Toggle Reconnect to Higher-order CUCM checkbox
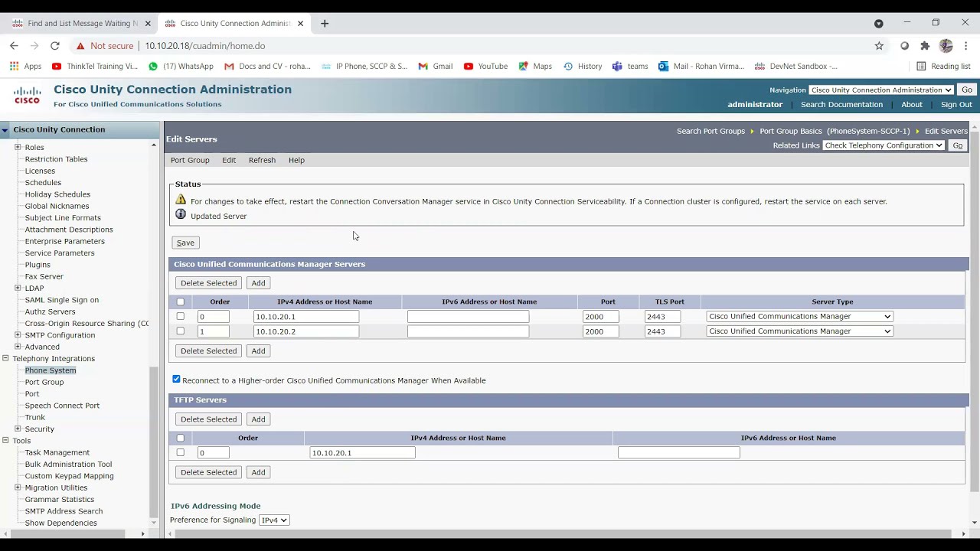 pyautogui.click(x=176, y=380)
